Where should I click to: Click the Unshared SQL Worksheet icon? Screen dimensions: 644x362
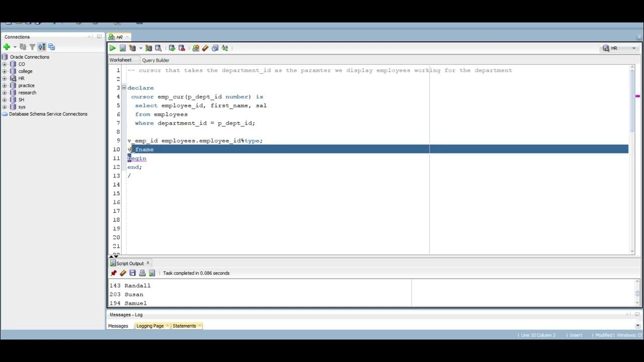tap(196, 48)
